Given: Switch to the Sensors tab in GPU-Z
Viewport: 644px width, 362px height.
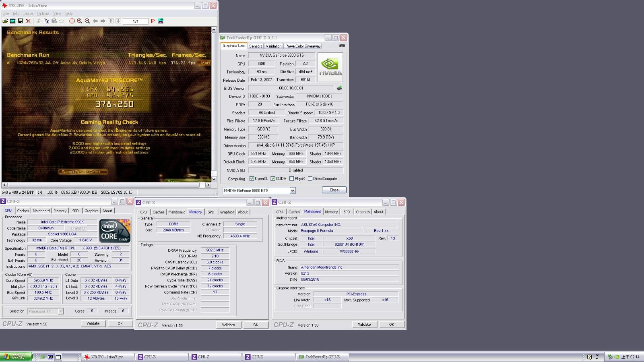Looking at the screenshot, I should (256, 46).
